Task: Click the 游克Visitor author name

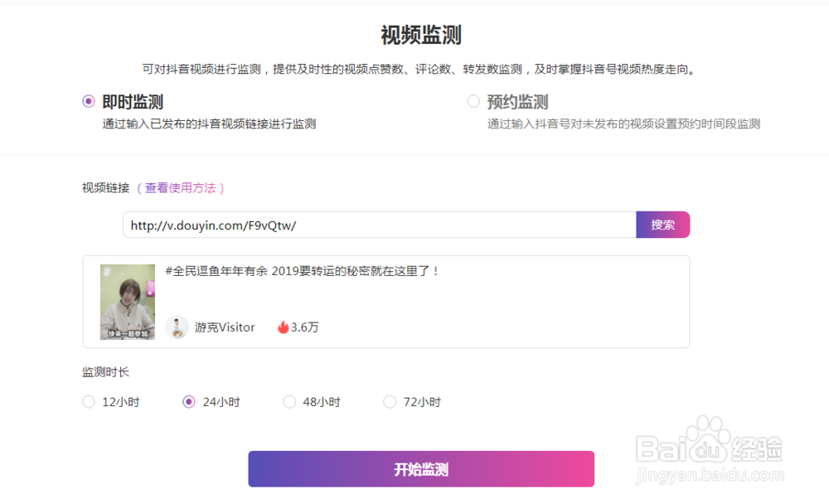Action: (x=225, y=327)
